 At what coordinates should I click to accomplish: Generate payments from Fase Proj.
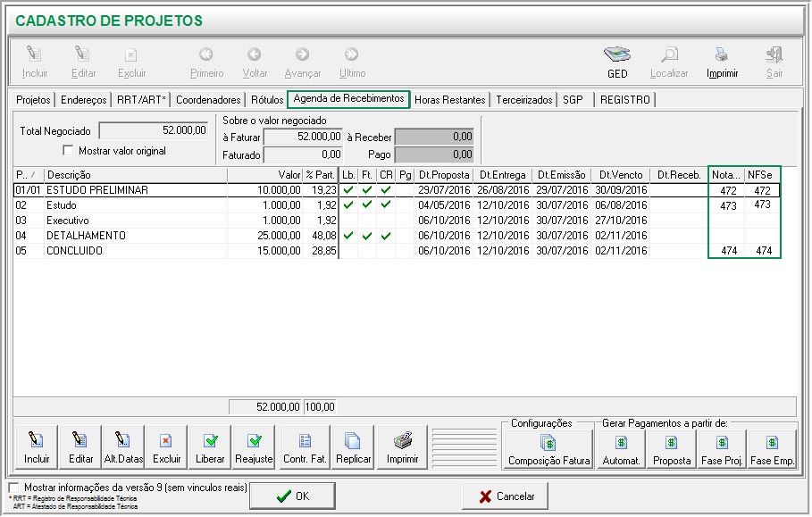[x=722, y=450]
